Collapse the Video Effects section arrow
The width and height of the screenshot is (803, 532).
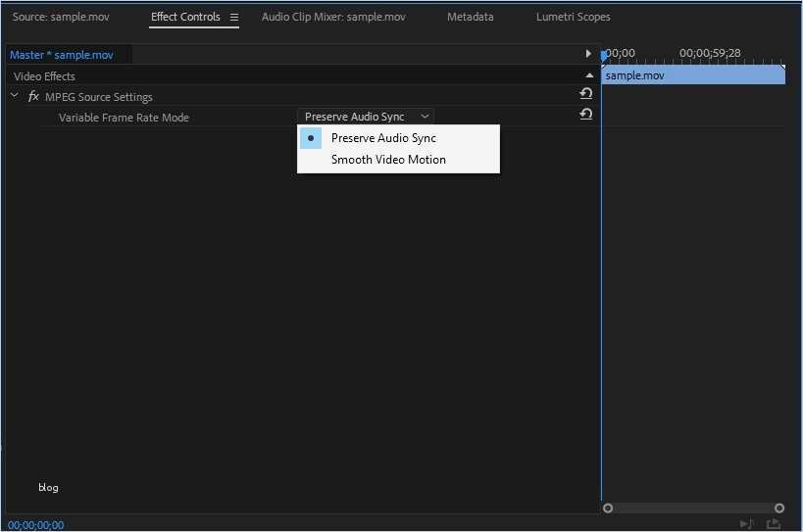[x=589, y=75]
